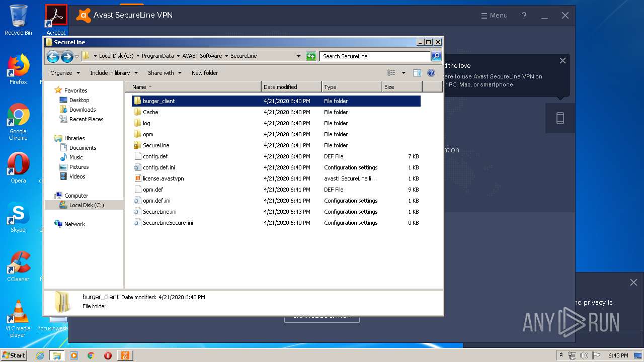Open Windows Media Player from taskbar
This screenshot has height=362, width=644.
point(74,355)
